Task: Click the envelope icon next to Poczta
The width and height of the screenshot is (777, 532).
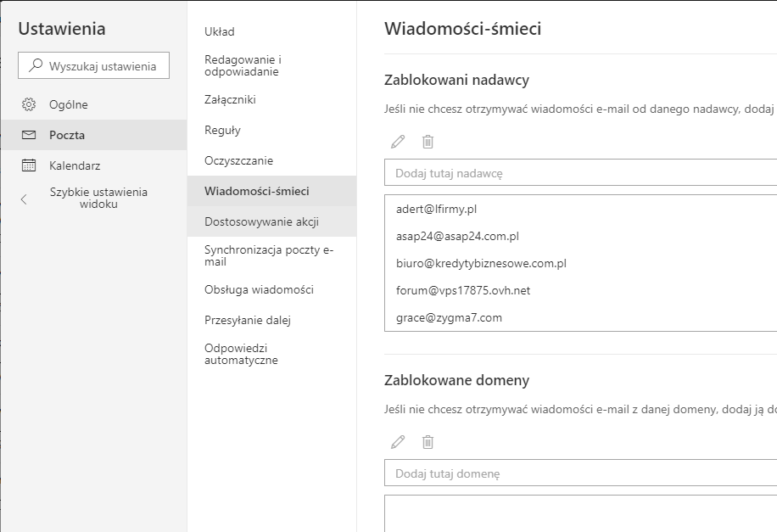Action: pos(29,135)
